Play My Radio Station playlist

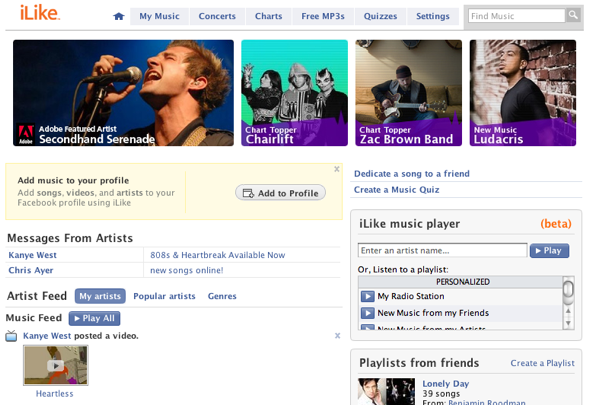tap(367, 296)
